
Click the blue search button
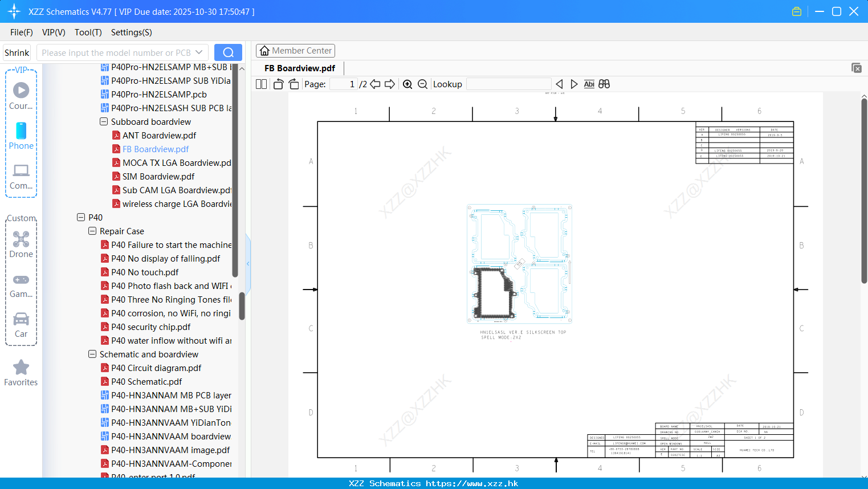[228, 52]
